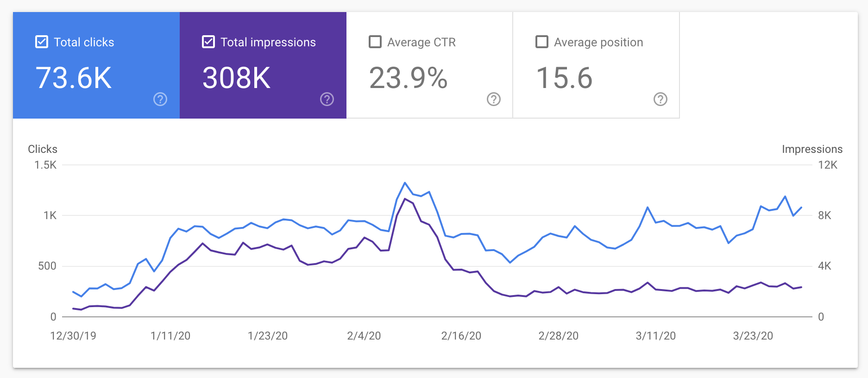Enable the Average CTR checkbox

(x=375, y=42)
